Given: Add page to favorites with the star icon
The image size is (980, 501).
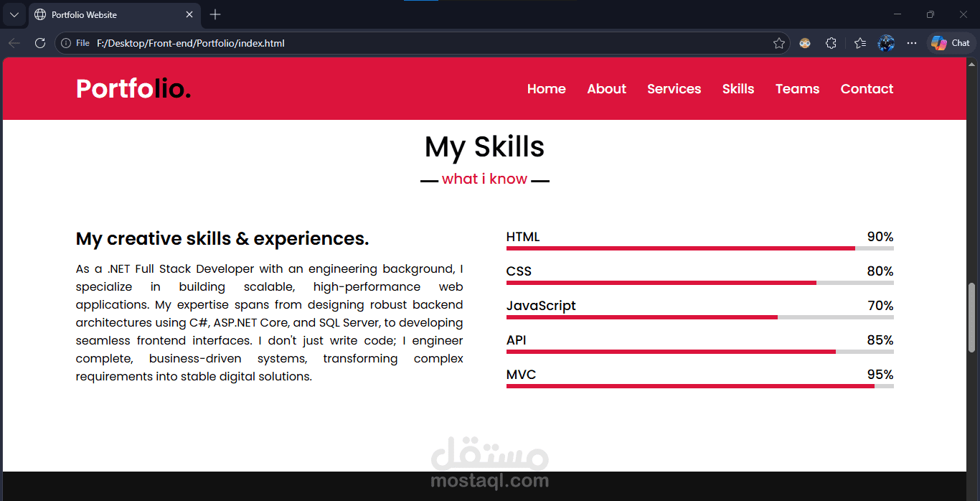Looking at the screenshot, I should [x=779, y=43].
